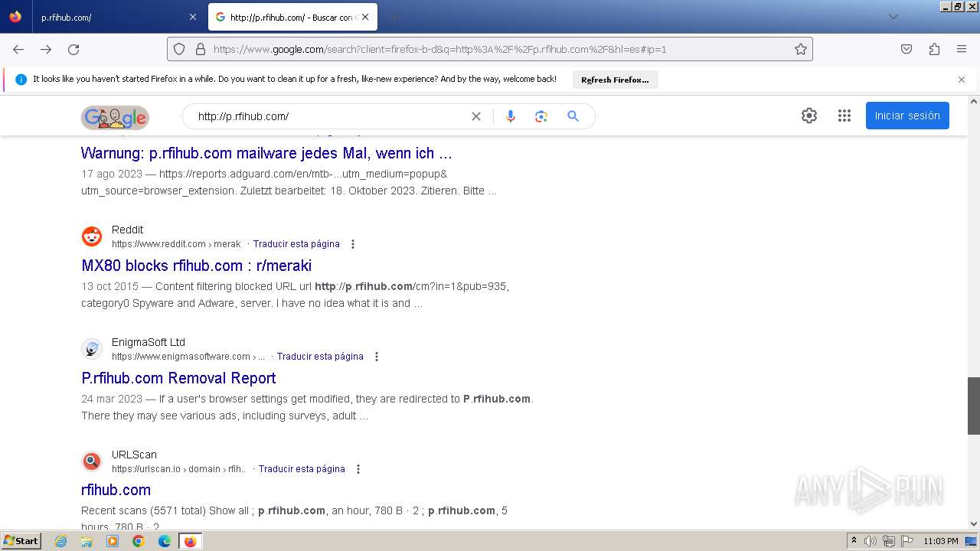The height and width of the screenshot is (551, 980).
Task: Translate the Reddit result page
Action: [x=296, y=244]
